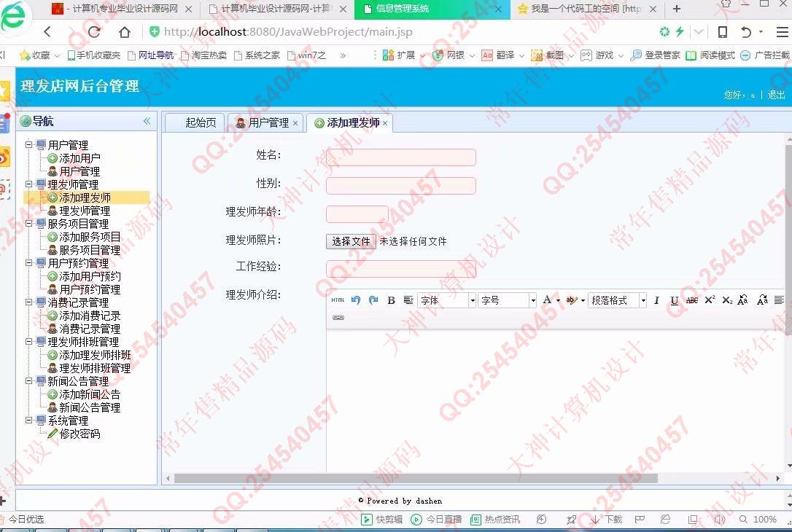
Task: Collapse the 用户预约管理 tree node
Action: (29, 263)
